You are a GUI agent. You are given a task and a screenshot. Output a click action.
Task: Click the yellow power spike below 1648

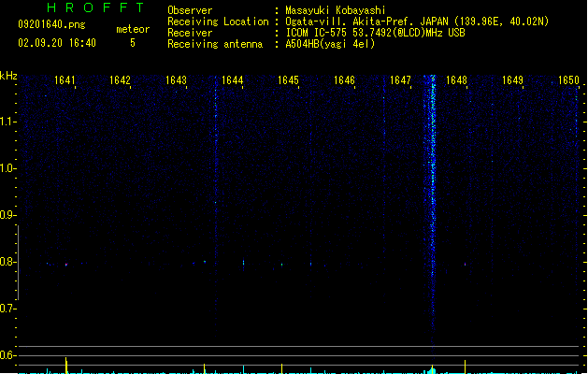point(465,367)
